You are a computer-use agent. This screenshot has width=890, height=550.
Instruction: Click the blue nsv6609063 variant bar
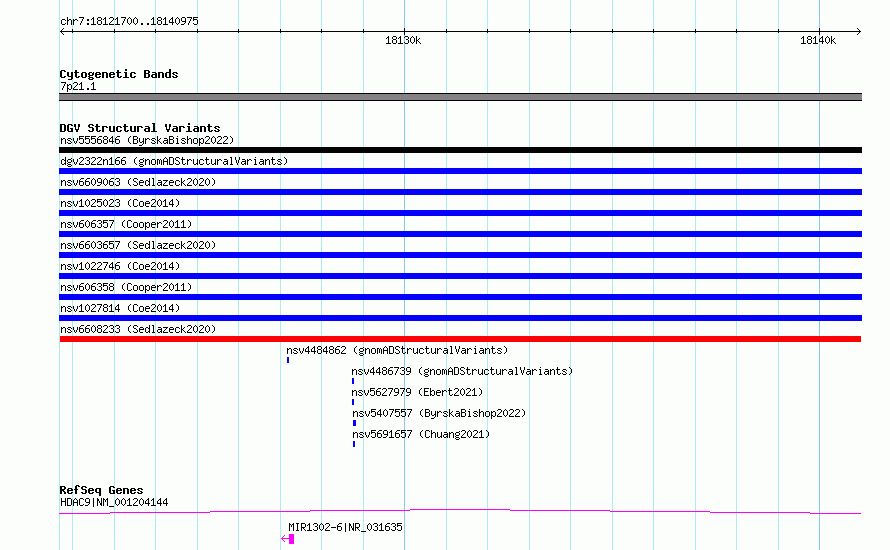[460, 192]
